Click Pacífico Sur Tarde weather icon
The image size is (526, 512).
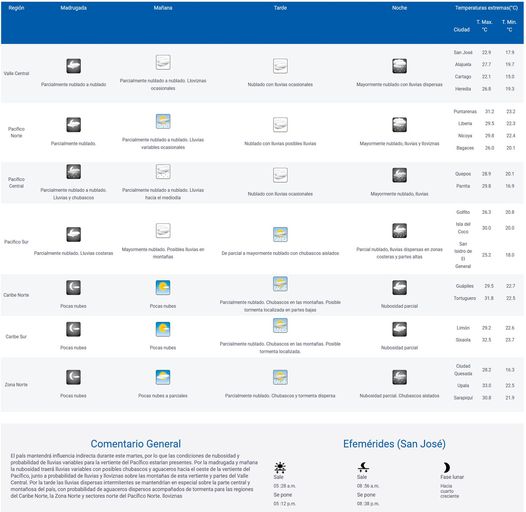point(280,234)
